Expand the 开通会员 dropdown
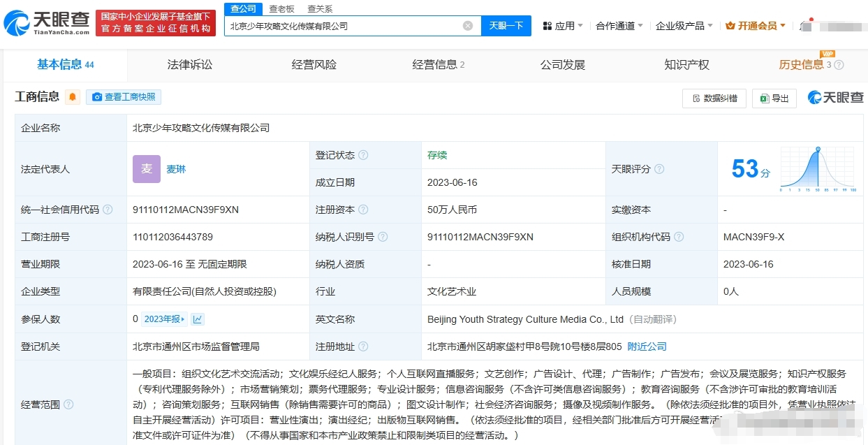This screenshot has width=868, height=445. [756, 26]
